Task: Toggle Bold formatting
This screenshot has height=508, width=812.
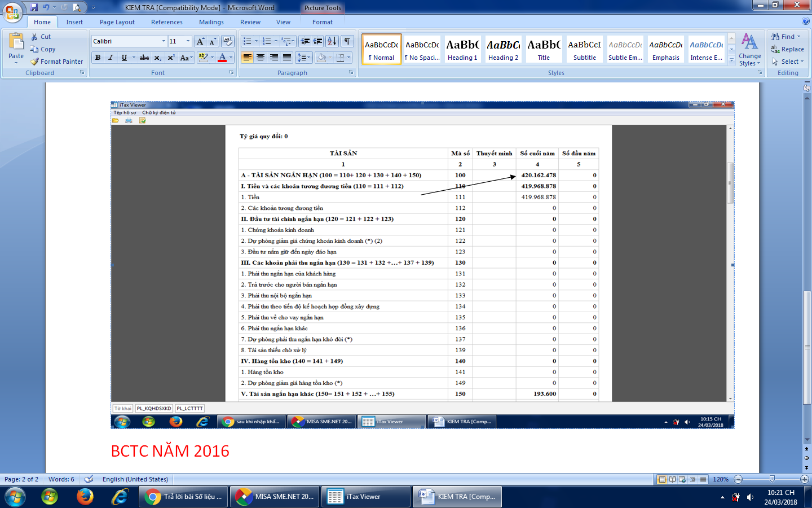Action: [98, 58]
